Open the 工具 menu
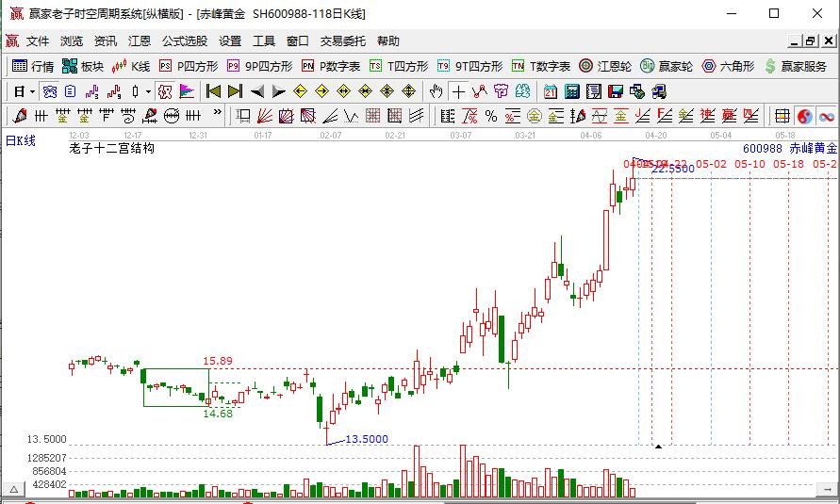The height and width of the screenshot is (504, 840). pos(264,41)
